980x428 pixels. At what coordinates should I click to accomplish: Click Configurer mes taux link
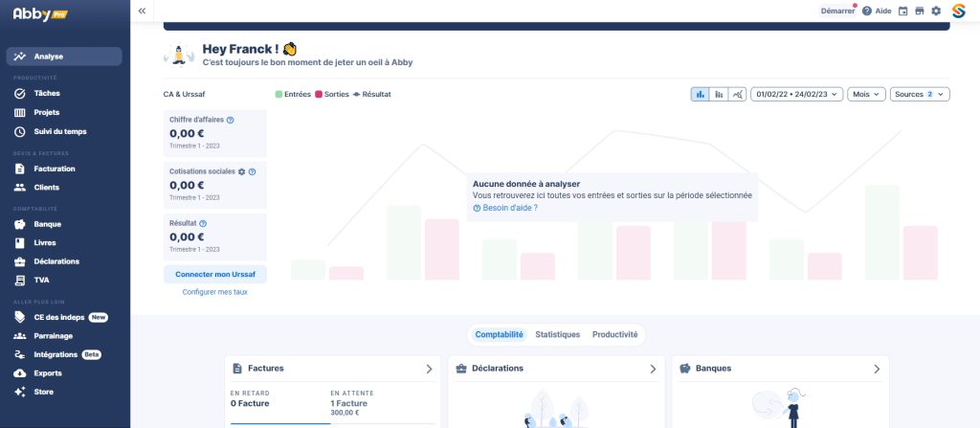(215, 292)
